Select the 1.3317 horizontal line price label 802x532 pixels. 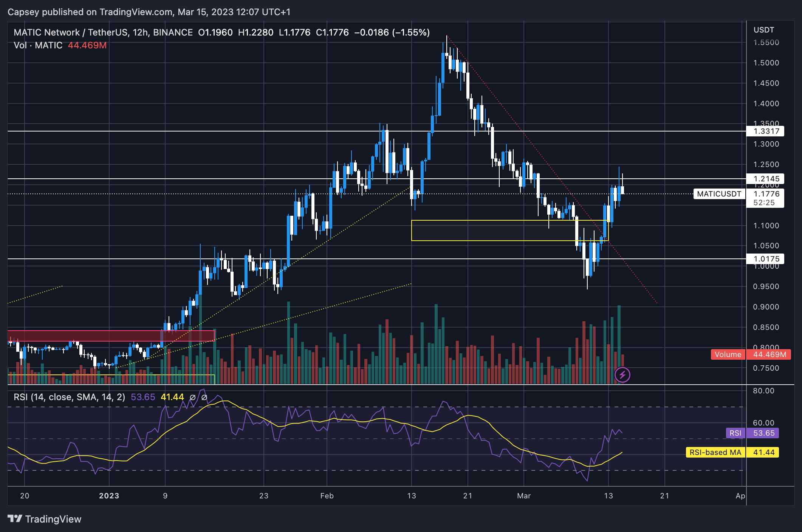coord(766,131)
